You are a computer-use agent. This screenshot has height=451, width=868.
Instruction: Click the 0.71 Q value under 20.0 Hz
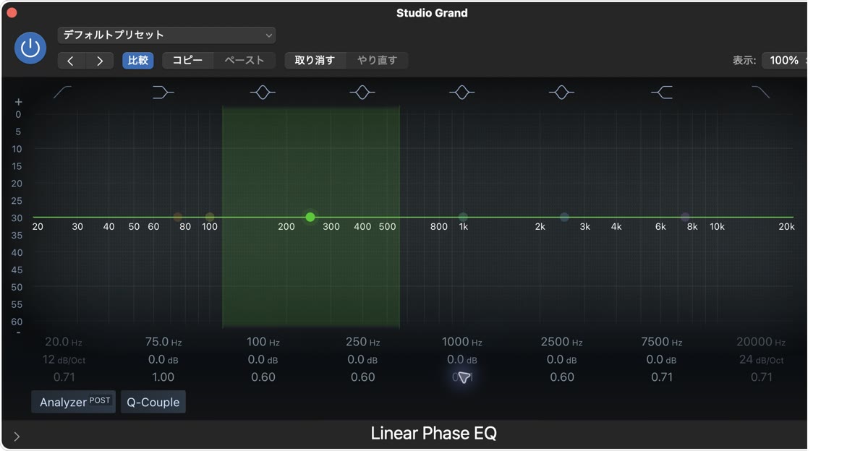coord(63,377)
